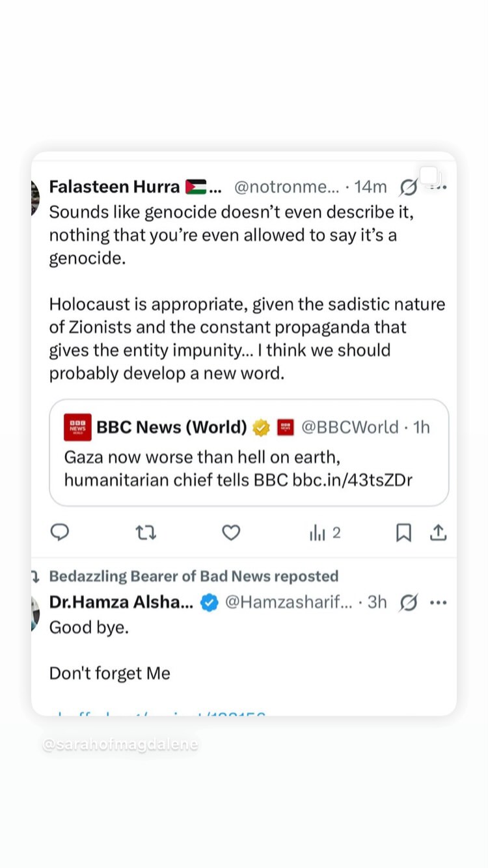The width and height of the screenshot is (488, 868).
Task: Open BBC News (World) profile name
Action: pyautogui.click(x=172, y=427)
